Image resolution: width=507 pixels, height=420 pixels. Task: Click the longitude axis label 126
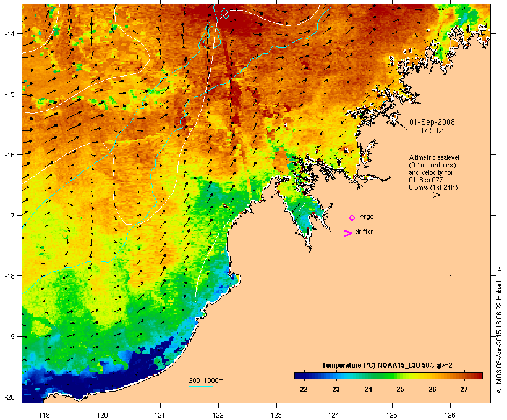[449, 415]
